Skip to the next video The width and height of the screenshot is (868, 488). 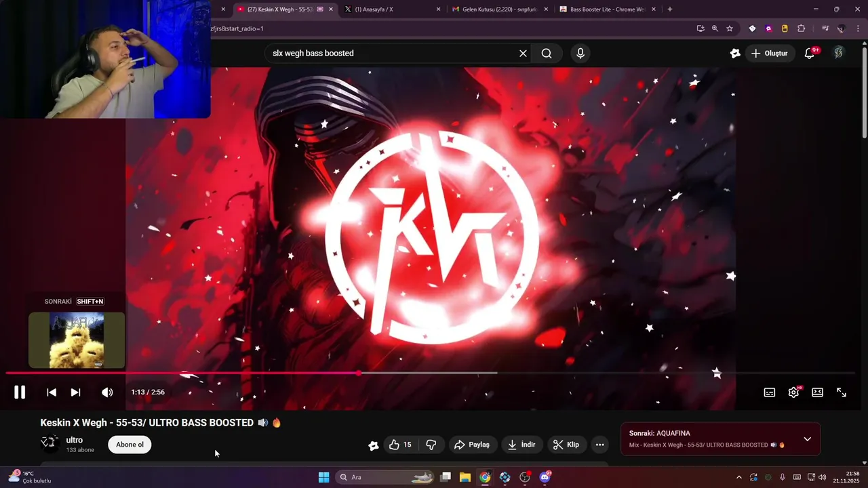(x=76, y=392)
